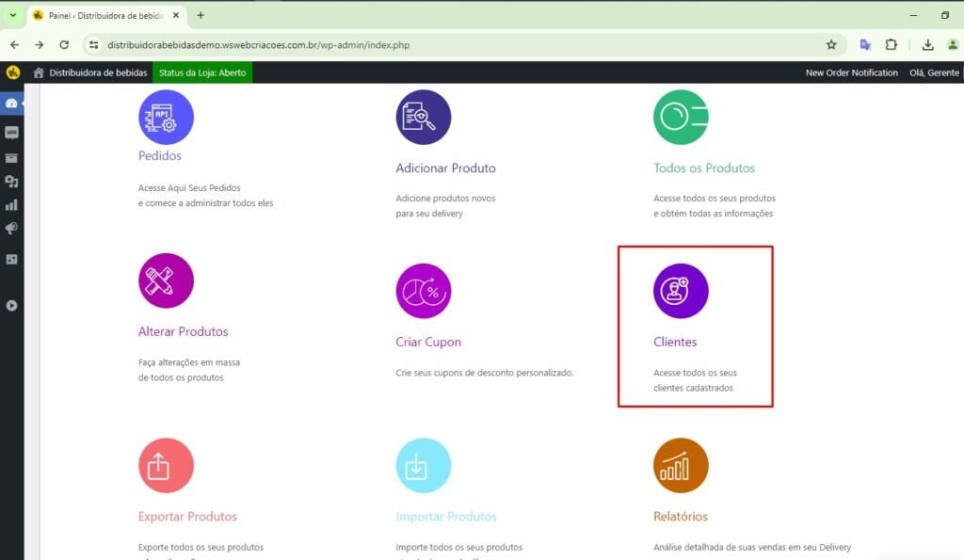Click the Importar Produtos icon
This screenshot has width=964, height=560.
pos(423,466)
